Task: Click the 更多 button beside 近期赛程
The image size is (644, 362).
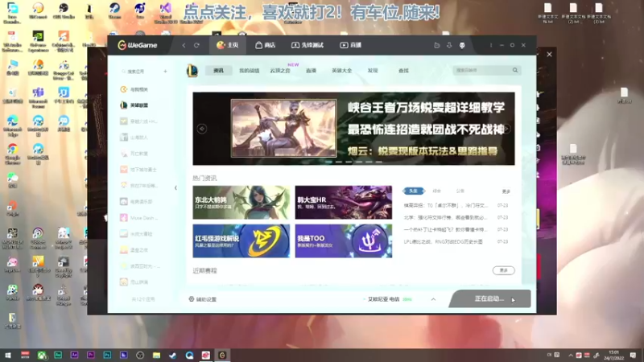Action: pos(504,270)
